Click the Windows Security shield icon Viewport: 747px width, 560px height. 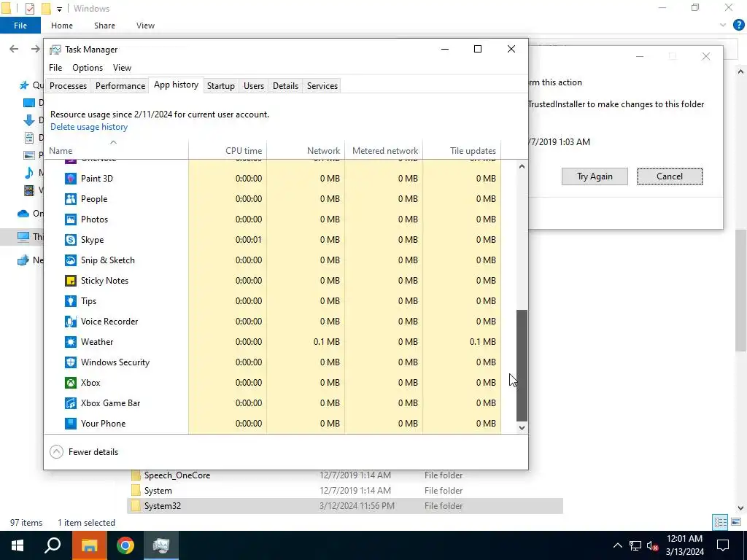[71, 362]
